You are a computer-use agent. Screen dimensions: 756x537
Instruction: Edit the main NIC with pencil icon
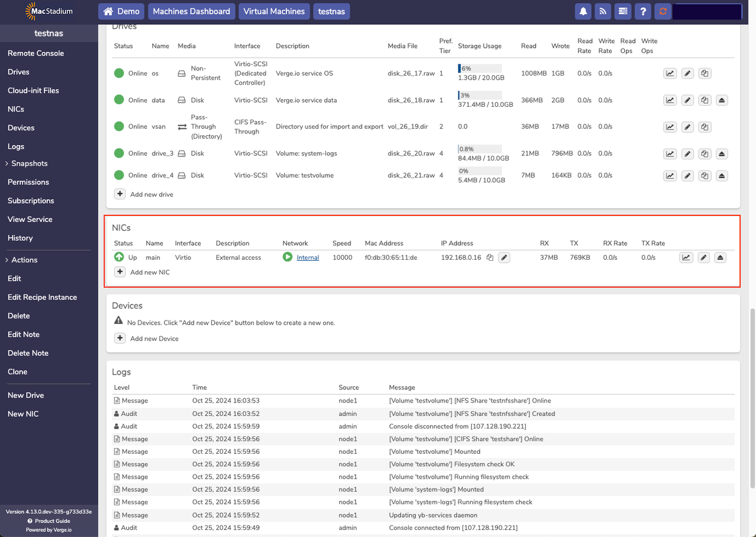703,257
